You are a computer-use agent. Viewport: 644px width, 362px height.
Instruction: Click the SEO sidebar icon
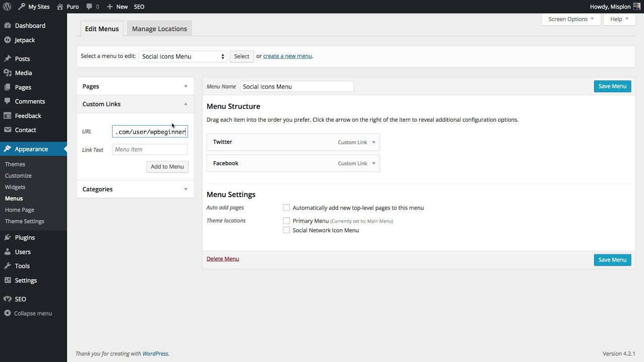(8, 299)
